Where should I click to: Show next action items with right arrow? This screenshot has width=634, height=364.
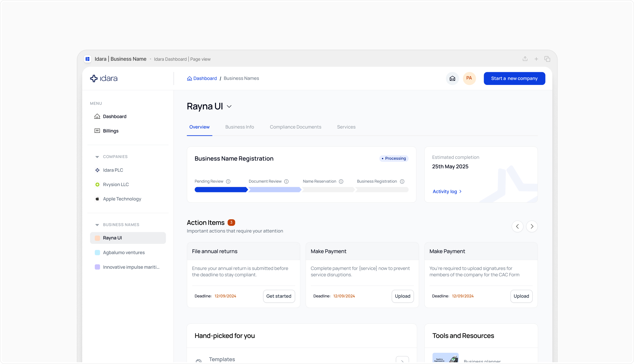pyautogui.click(x=532, y=226)
